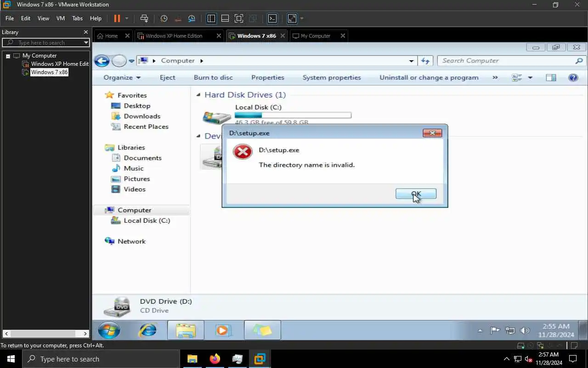588x368 pixels.
Task: Close the Library panel
Action: 85,32
